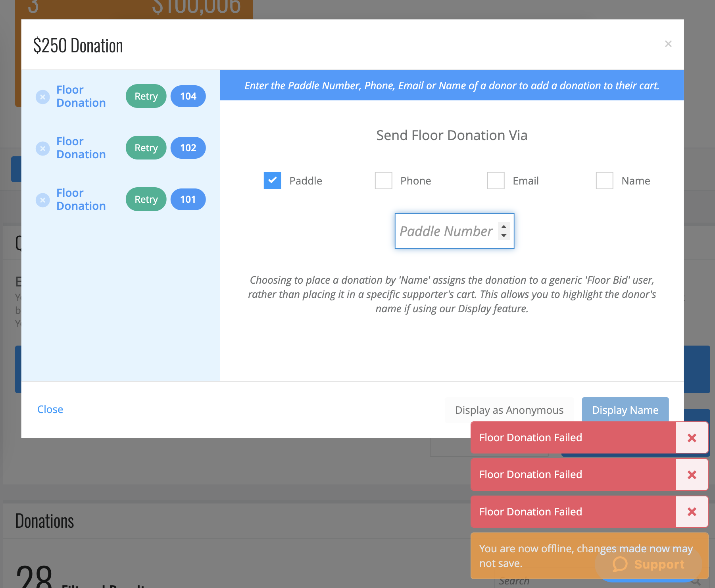The image size is (715, 588).
Task: Click the 102 paddle badge
Action: (x=188, y=148)
